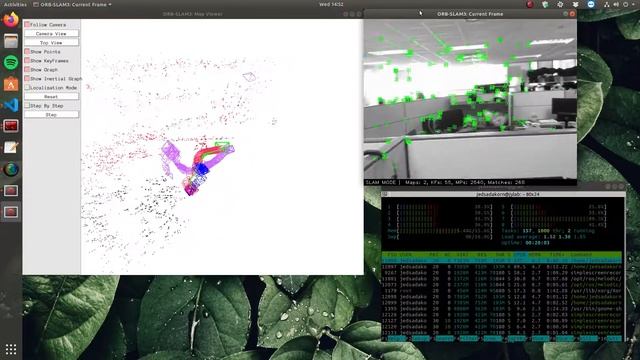
Task: Select the upper ORB-SLAM3 window dock icon
Action: tap(11, 191)
